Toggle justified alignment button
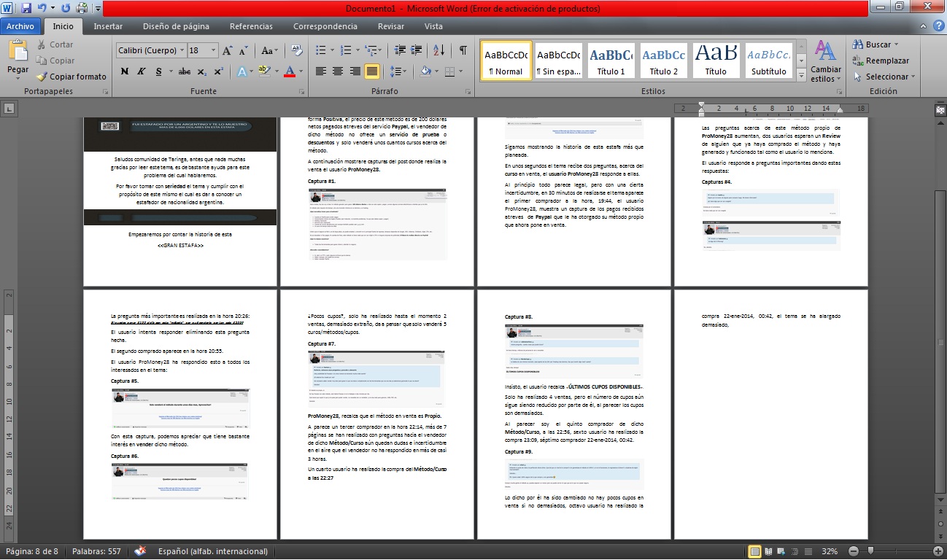The image size is (947, 560). pyautogui.click(x=371, y=71)
